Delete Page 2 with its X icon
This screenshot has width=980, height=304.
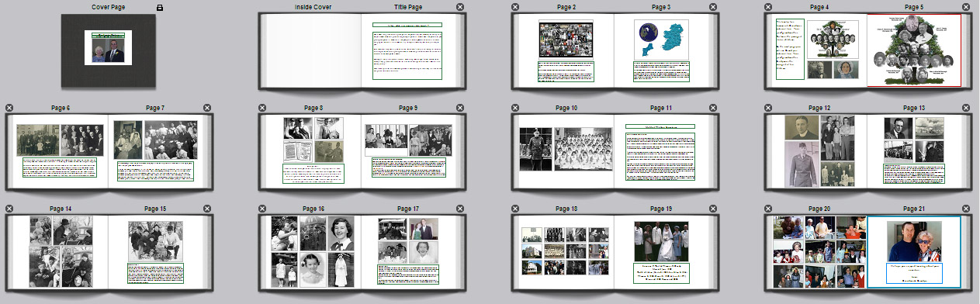coord(514,7)
